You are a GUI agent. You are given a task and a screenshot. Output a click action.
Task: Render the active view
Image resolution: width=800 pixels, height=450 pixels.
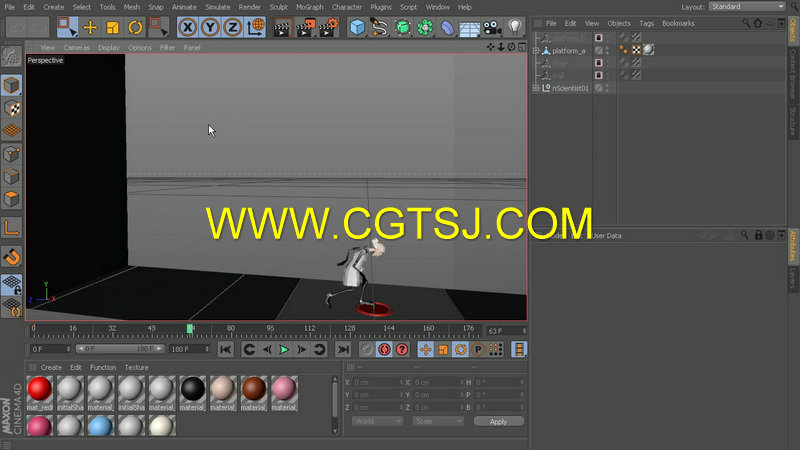click(x=282, y=28)
